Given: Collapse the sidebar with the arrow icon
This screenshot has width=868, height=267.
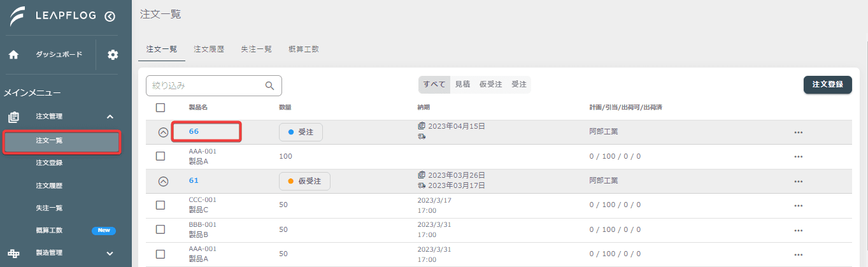Looking at the screenshot, I should [110, 17].
